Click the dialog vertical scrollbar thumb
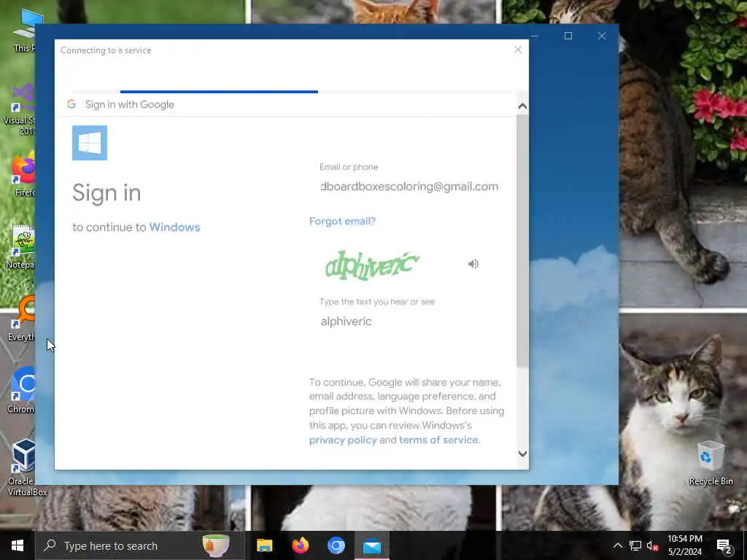This screenshot has width=747, height=560. coord(522,241)
